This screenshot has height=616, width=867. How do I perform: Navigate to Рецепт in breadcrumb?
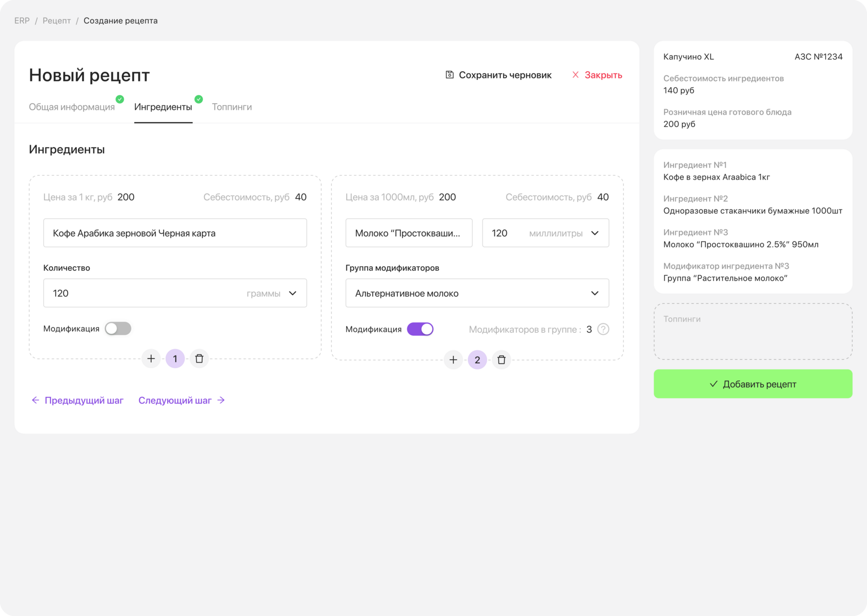point(57,21)
